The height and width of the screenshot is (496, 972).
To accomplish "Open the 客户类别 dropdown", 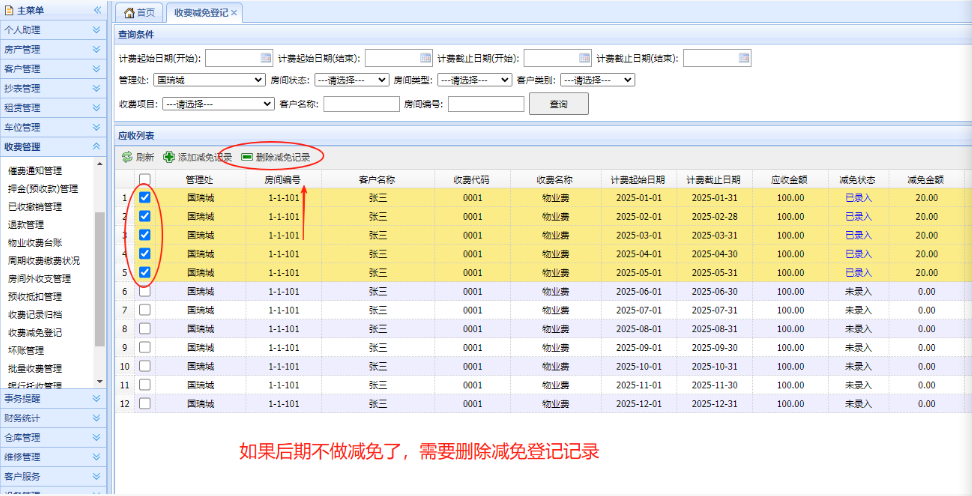I will [x=597, y=80].
